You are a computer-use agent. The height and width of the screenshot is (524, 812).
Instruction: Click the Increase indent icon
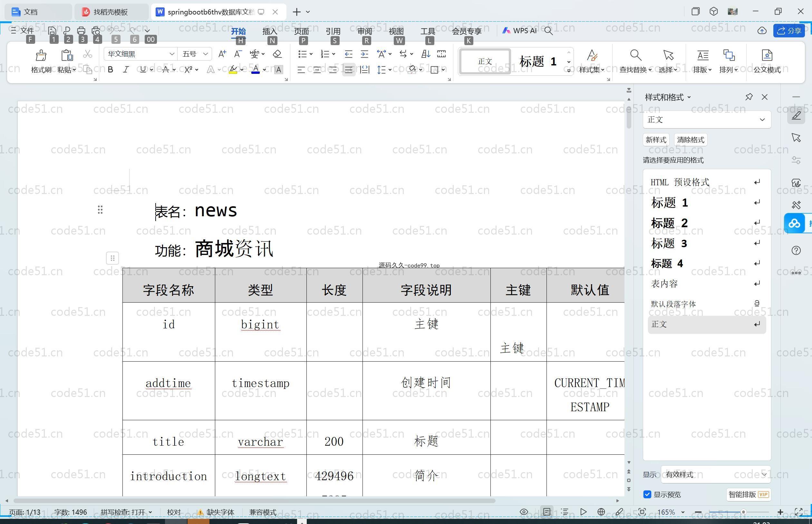[x=364, y=54]
